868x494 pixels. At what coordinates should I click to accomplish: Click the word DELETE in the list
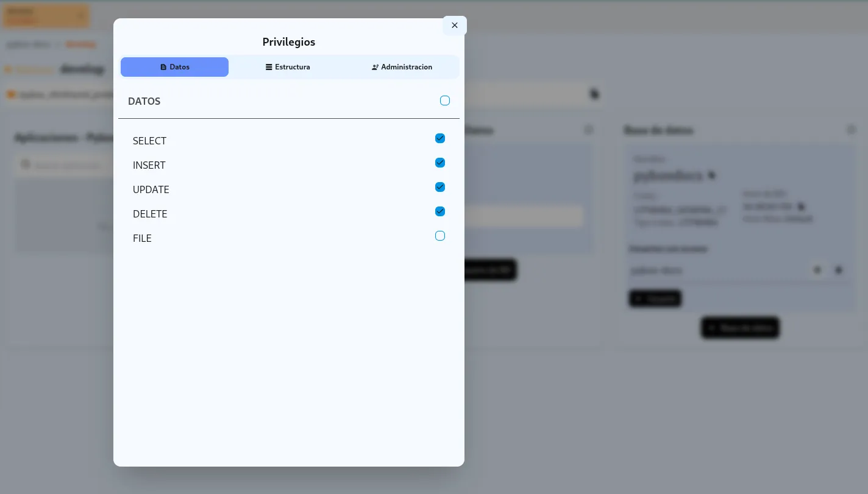pos(150,214)
